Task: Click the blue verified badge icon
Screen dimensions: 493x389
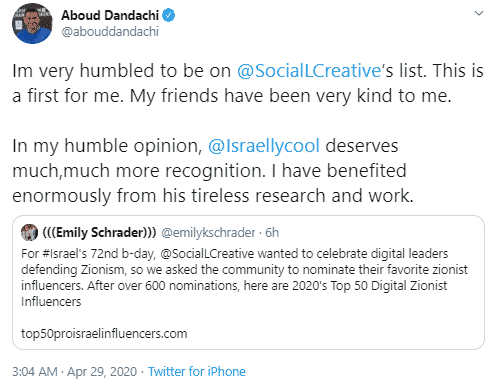Action: pyautogui.click(x=169, y=15)
